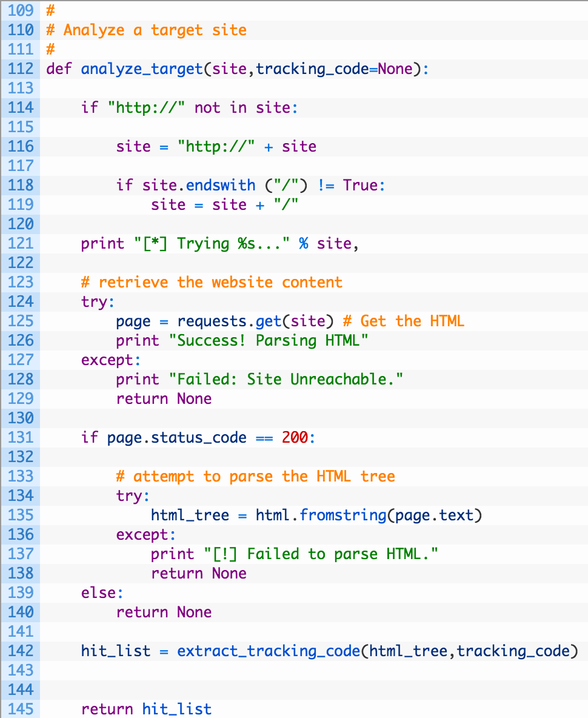Click line number 125
This screenshot has width=588, height=718.
click(x=21, y=321)
